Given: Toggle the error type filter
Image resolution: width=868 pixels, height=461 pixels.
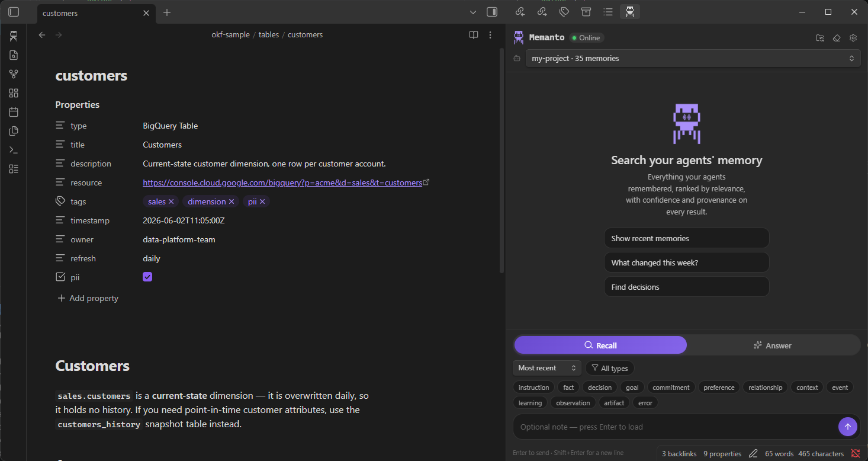Looking at the screenshot, I should tap(645, 403).
